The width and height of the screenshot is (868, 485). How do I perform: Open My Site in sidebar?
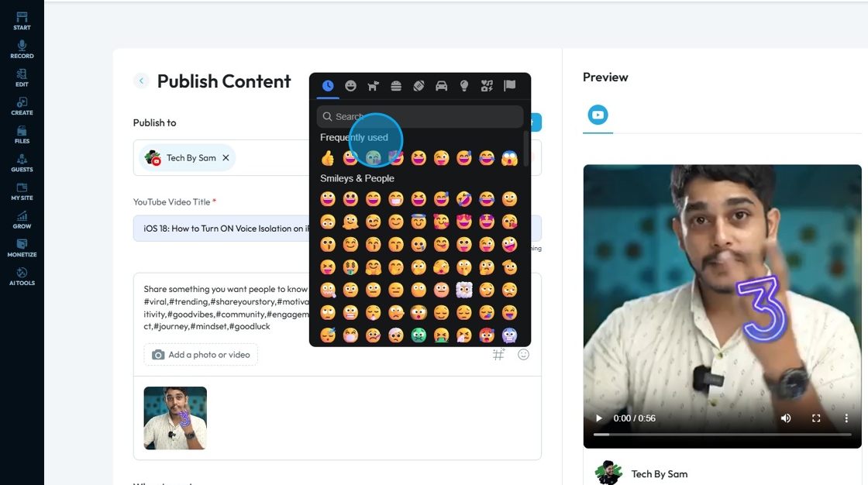pyautogui.click(x=22, y=191)
